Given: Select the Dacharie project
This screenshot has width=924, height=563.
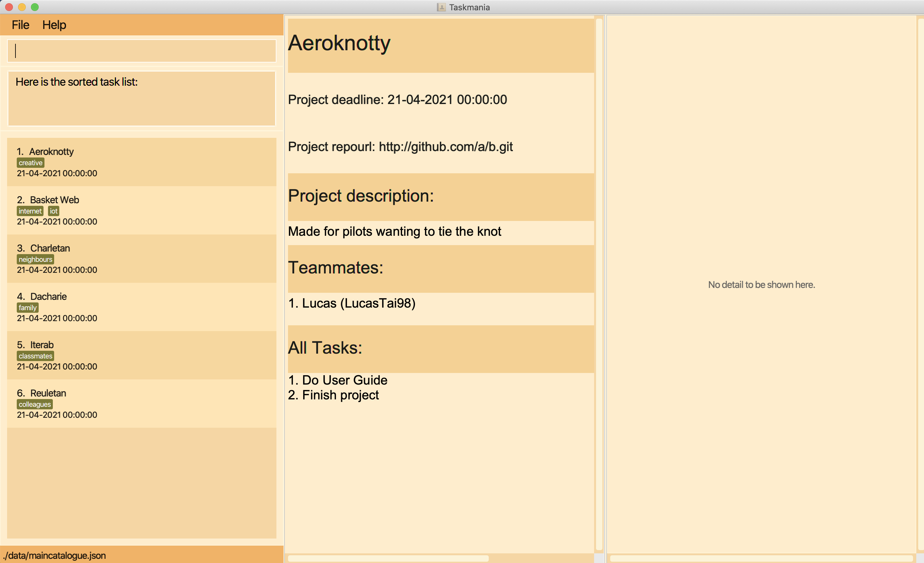Looking at the screenshot, I should pyautogui.click(x=142, y=307).
